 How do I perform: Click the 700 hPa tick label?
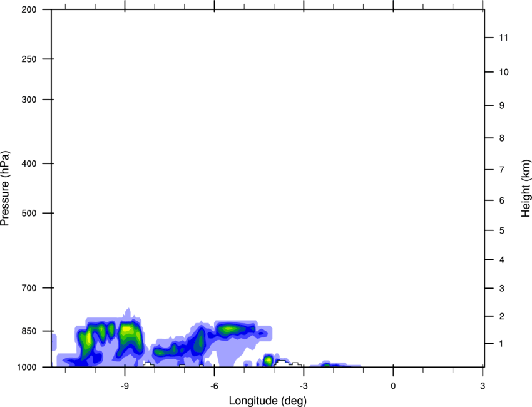pos(28,288)
